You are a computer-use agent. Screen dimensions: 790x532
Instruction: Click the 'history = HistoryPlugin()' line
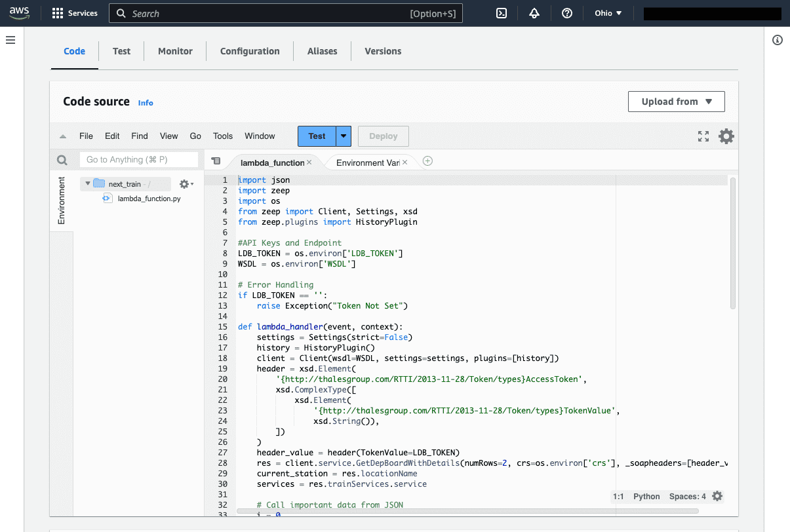(316, 348)
